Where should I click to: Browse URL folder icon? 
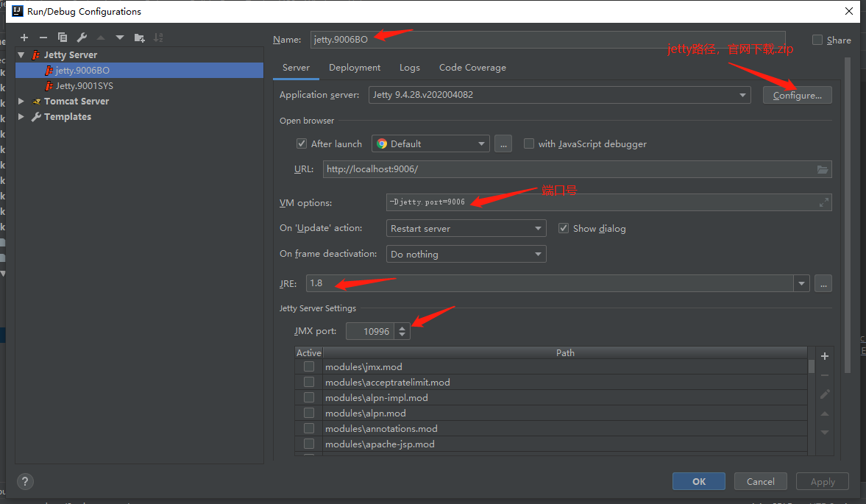point(823,169)
